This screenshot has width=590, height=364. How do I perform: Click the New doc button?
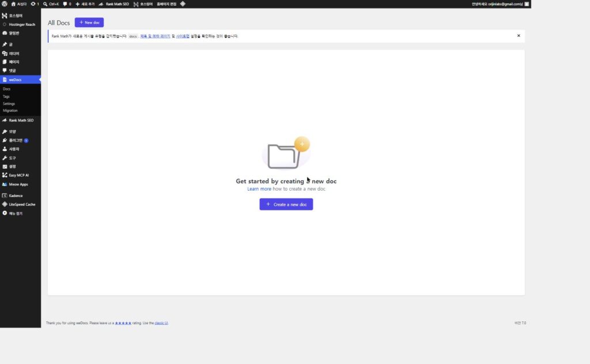pyautogui.click(x=89, y=22)
